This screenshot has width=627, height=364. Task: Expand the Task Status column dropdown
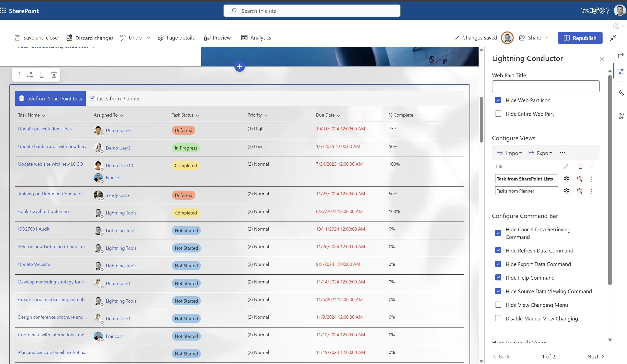pyautogui.click(x=197, y=115)
